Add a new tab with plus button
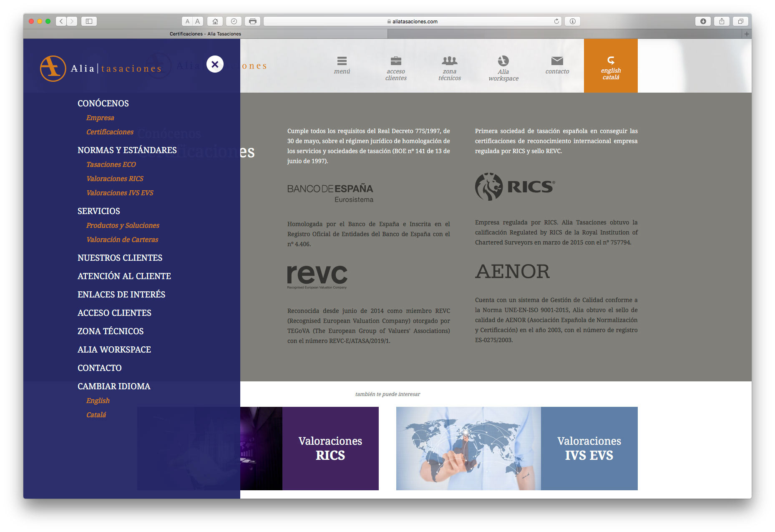 click(747, 34)
